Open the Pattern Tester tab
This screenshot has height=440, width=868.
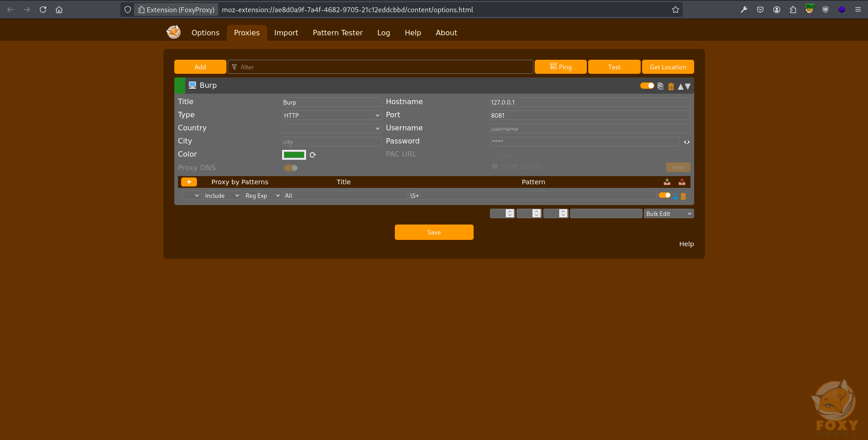click(x=338, y=33)
